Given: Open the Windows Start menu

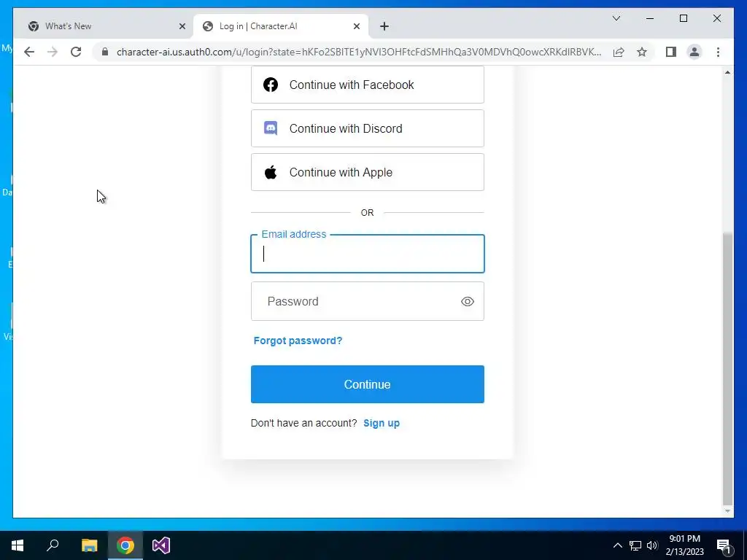Looking at the screenshot, I should tap(18, 545).
